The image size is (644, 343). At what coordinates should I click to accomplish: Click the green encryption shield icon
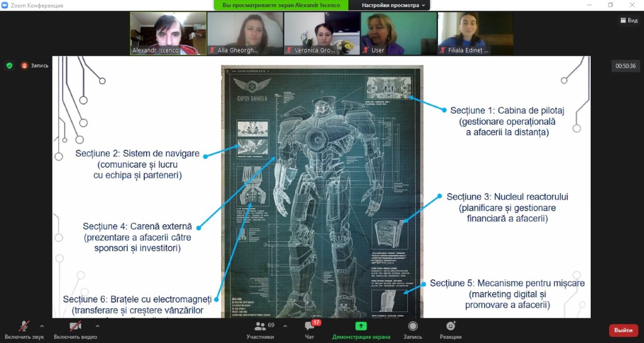(x=9, y=65)
